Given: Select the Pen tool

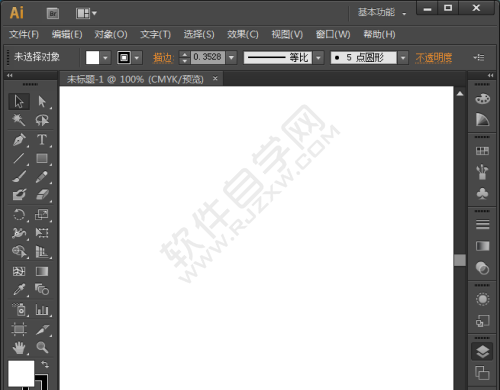Looking at the screenshot, I should coord(19,140).
